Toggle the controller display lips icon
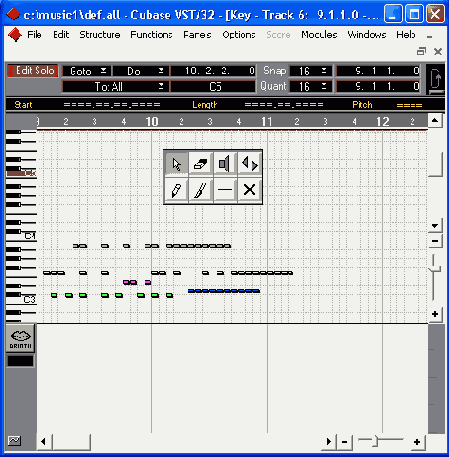 (x=20, y=338)
